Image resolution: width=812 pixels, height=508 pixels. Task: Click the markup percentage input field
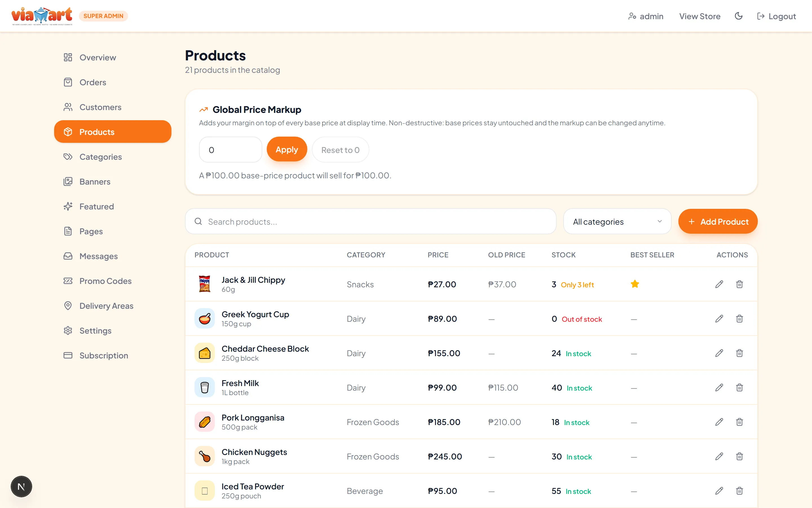click(230, 150)
